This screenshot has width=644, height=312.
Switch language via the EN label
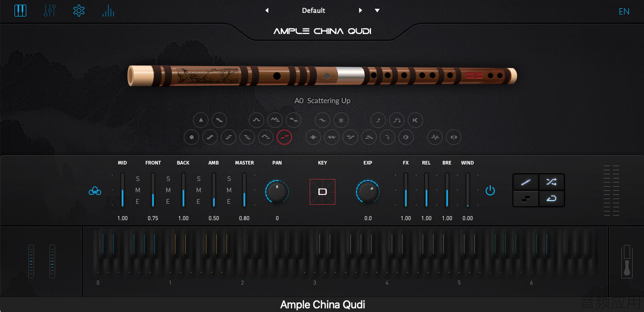point(624,11)
